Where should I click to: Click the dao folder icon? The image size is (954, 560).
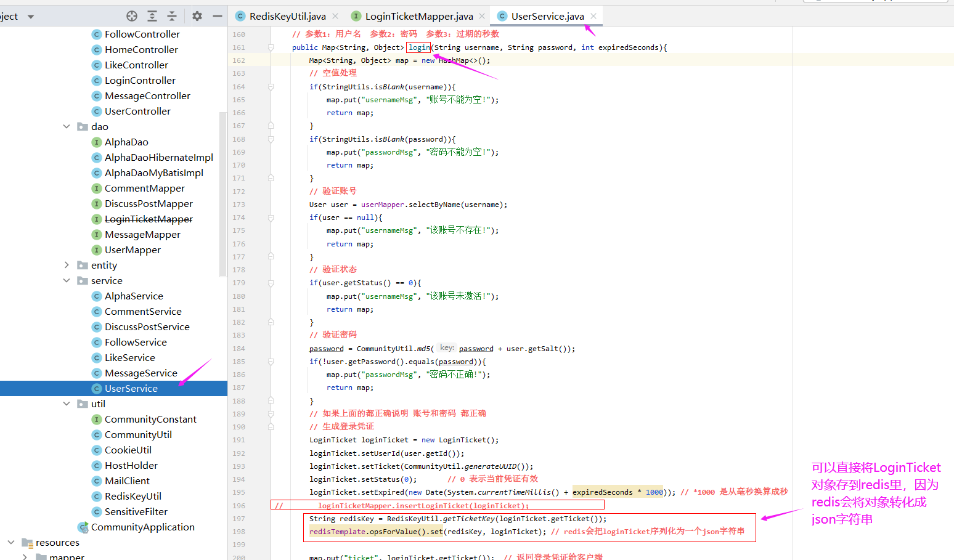(82, 126)
